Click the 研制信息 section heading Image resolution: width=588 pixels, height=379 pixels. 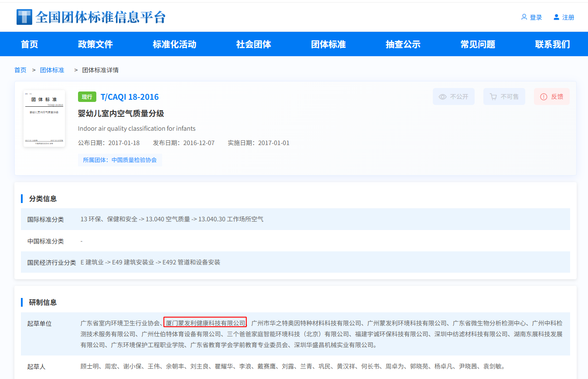coord(43,302)
